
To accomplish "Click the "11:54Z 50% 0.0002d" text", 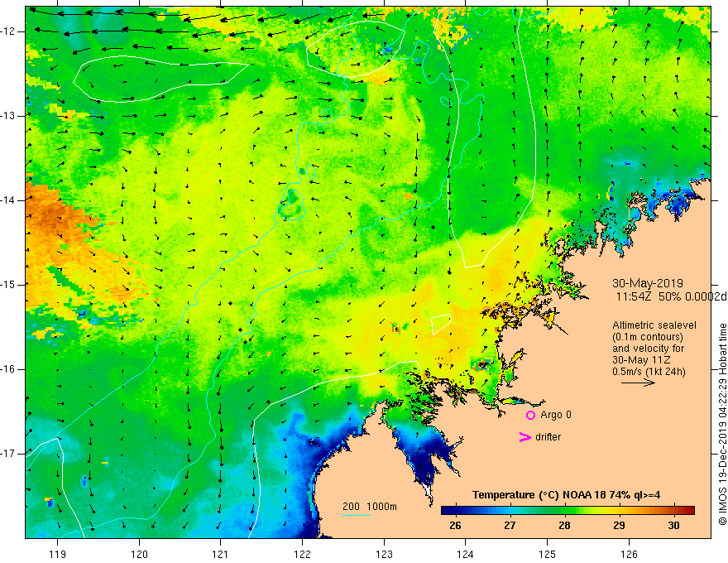I will 671,297.
